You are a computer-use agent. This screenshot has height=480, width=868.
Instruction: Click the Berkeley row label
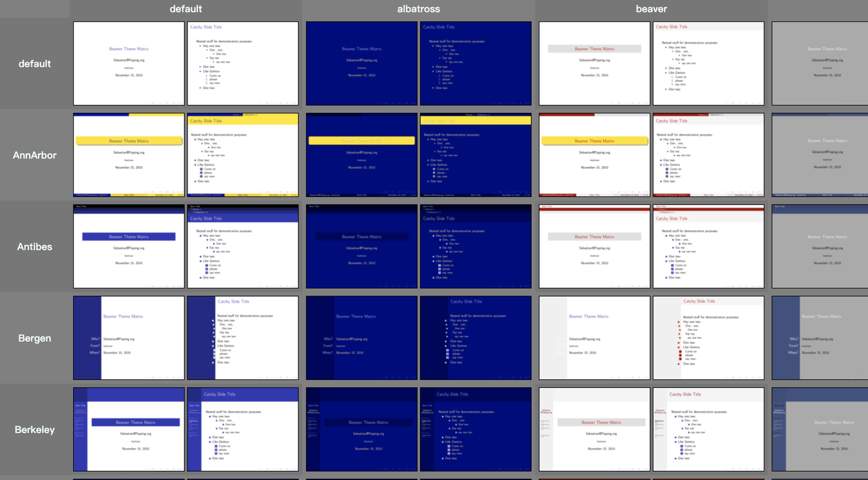coord(35,430)
